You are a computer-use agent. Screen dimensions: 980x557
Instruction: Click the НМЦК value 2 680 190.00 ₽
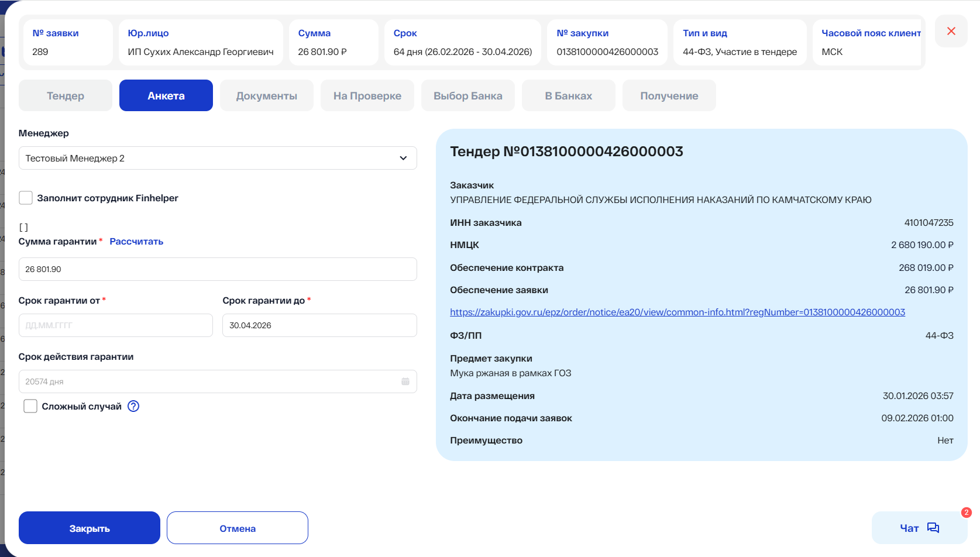pos(922,245)
